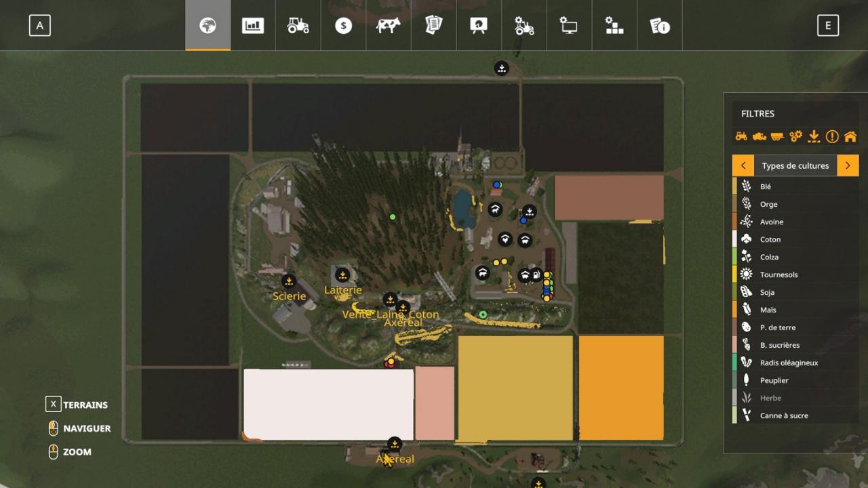Select the pig pen map icon
This screenshot has width=868, height=488.
pos(524,275)
